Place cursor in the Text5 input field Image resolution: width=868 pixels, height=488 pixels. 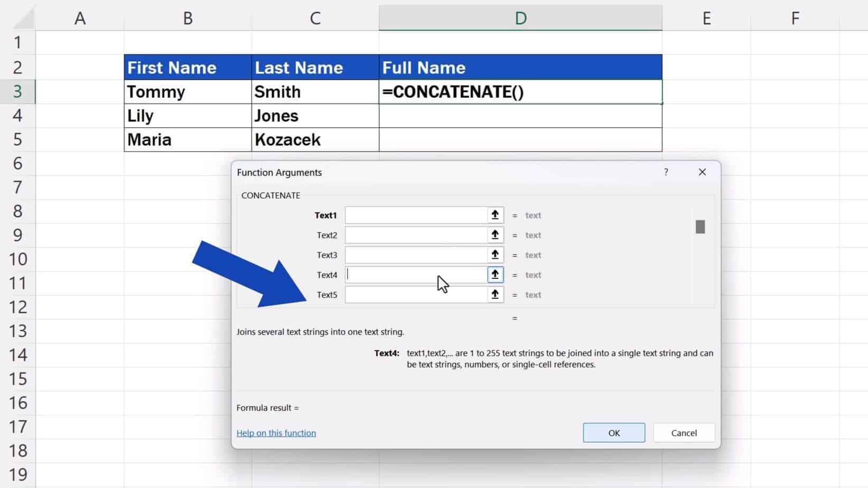pyautogui.click(x=417, y=295)
